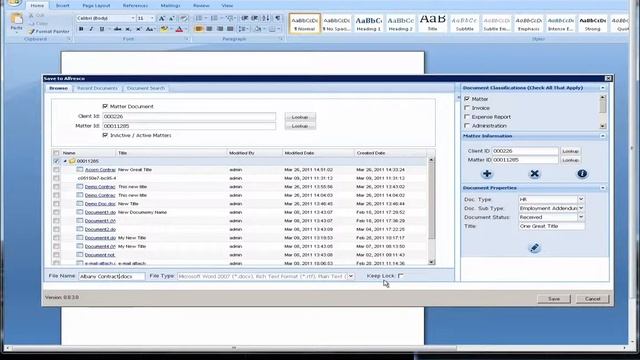Click the Shrink Font icon
The width and height of the screenshot is (640, 360).
171,18
